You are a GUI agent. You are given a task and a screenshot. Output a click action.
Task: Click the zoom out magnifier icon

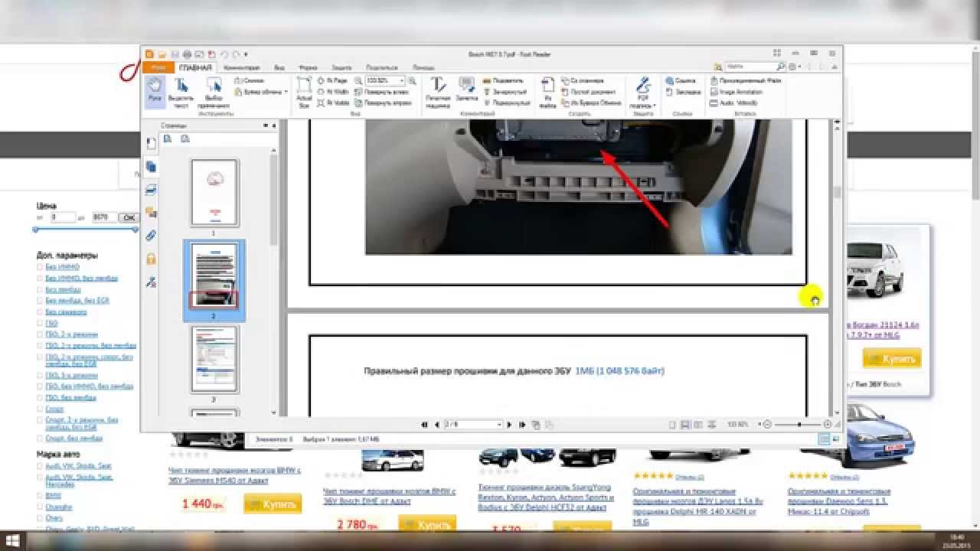(359, 80)
